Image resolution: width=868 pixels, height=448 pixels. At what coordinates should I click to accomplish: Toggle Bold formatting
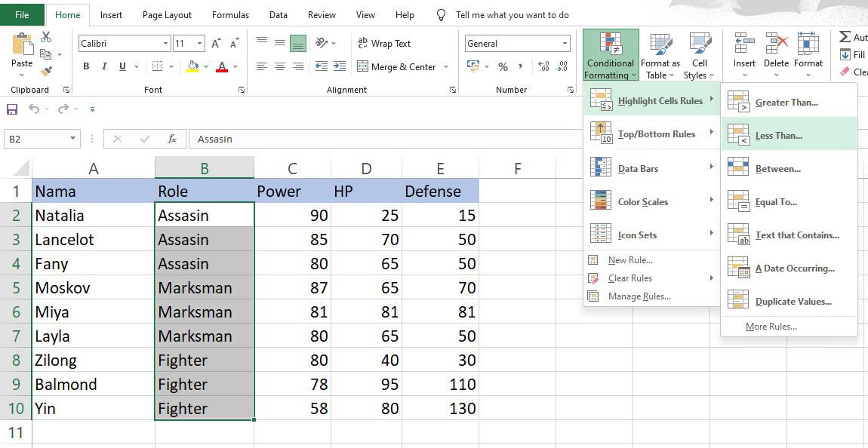coord(86,66)
